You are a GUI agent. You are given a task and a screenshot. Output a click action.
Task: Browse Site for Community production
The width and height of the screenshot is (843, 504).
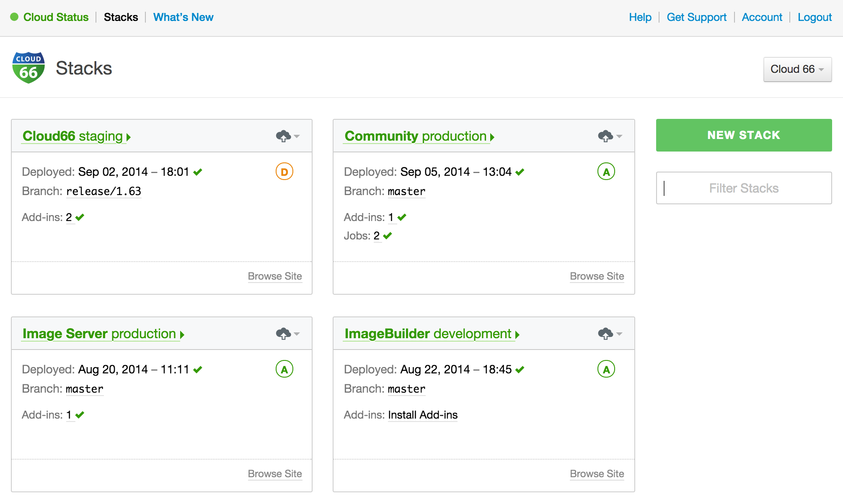click(x=597, y=276)
